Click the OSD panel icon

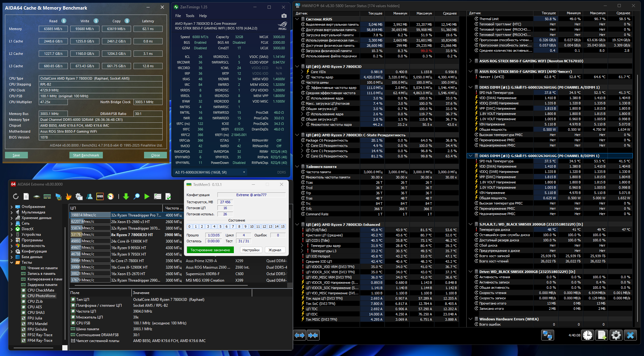point(100,196)
